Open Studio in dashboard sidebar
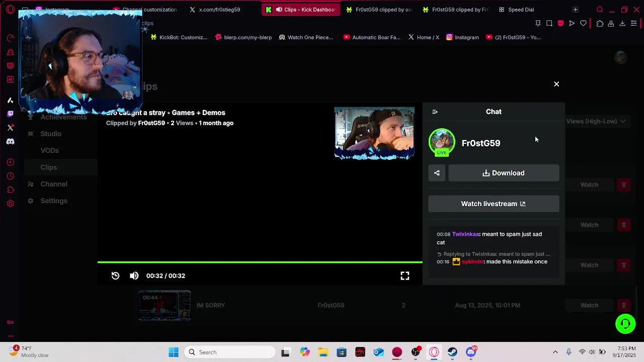This screenshot has height=362, width=644. click(51, 134)
